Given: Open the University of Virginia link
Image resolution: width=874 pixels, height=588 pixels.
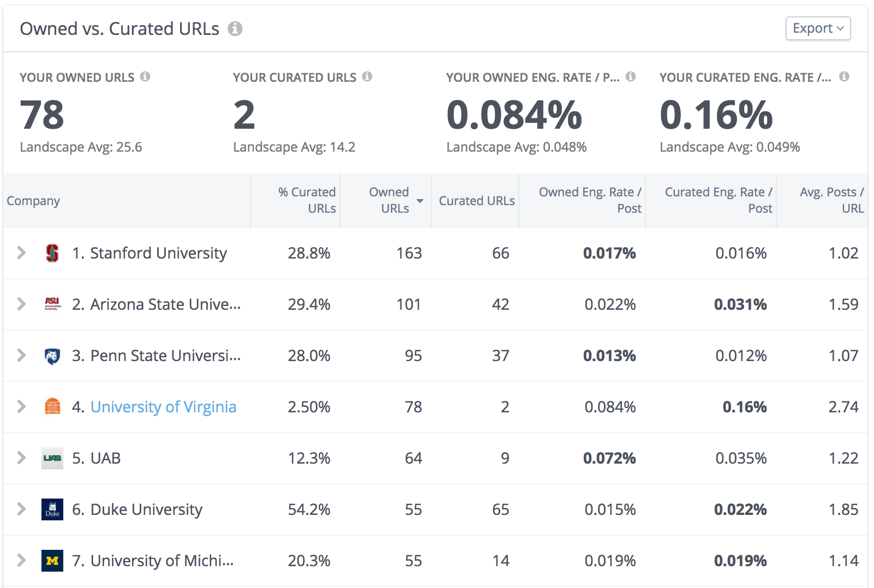Looking at the screenshot, I should point(163,407).
